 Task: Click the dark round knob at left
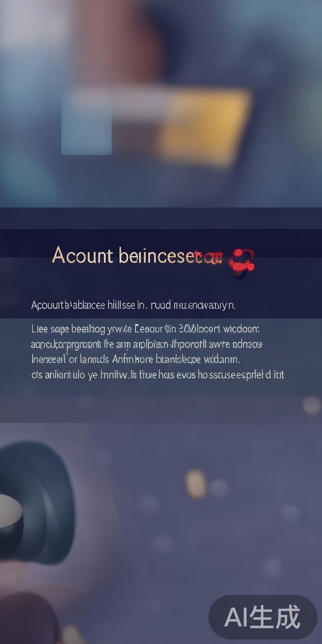pos(36,502)
